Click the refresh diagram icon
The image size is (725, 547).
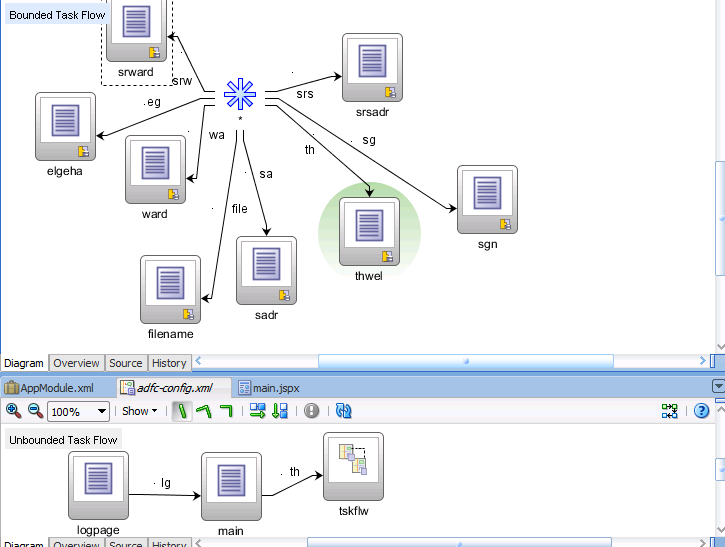(343, 411)
